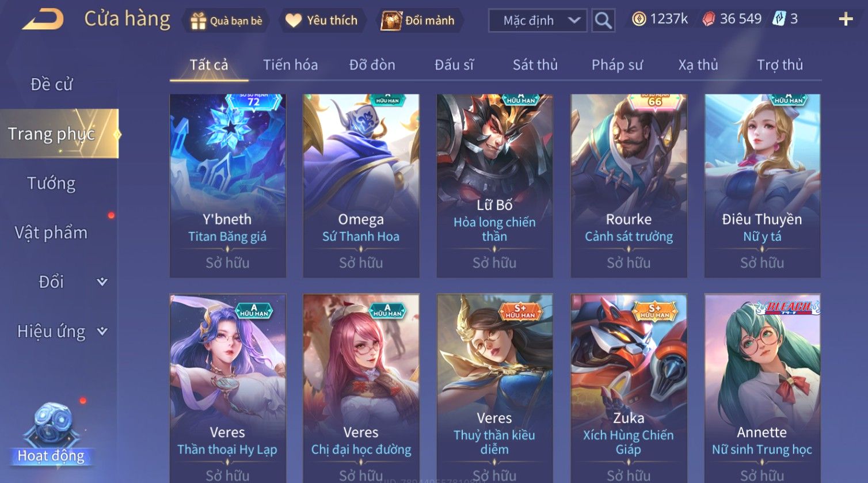
Task: Click the Quà bạn bè gift icon
Action: coord(199,21)
